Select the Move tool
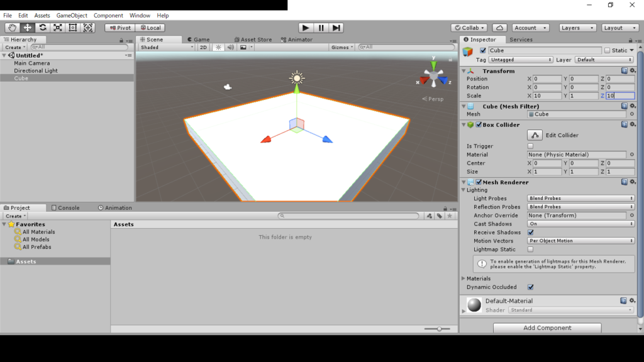This screenshot has width=644, height=362. tap(28, 28)
